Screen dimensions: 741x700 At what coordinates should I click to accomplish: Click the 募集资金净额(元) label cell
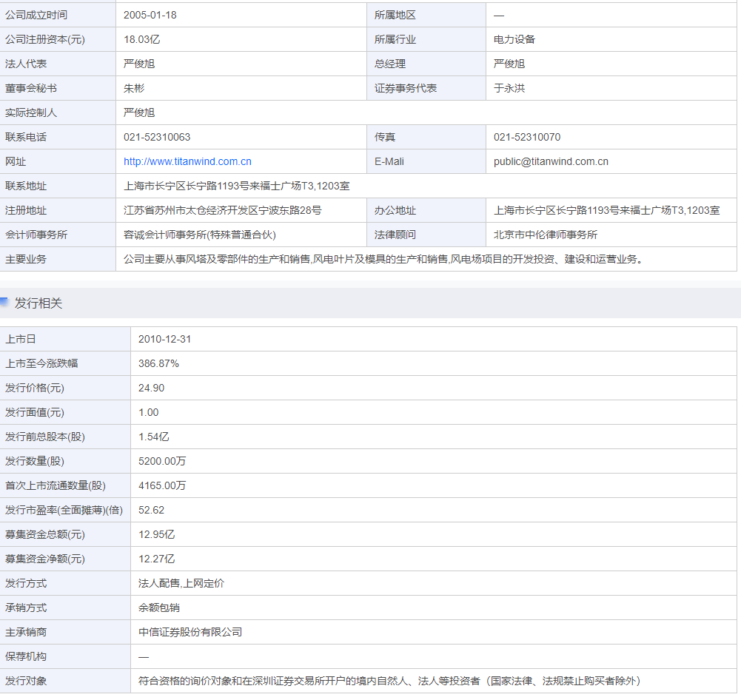pyautogui.click(x=65, y=559)
